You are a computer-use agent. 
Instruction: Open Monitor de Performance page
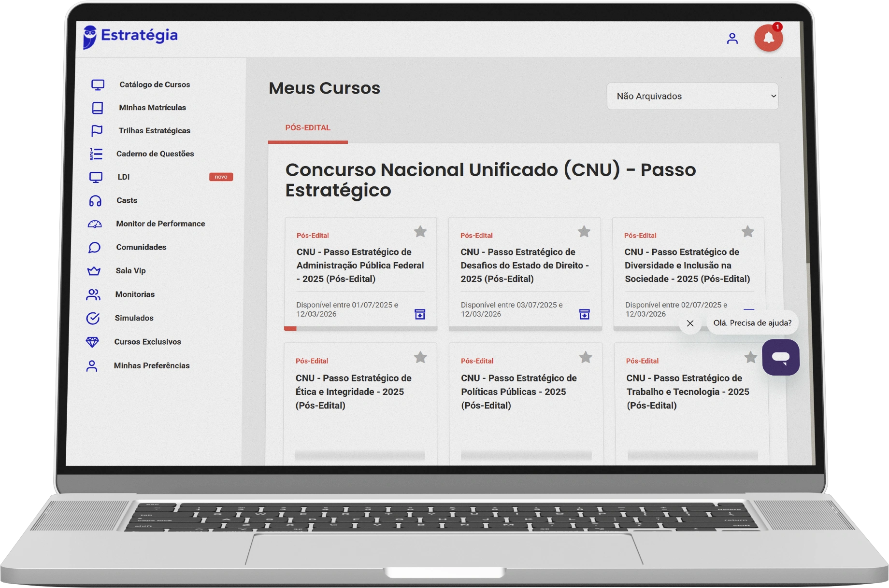[x=160, y=224]
